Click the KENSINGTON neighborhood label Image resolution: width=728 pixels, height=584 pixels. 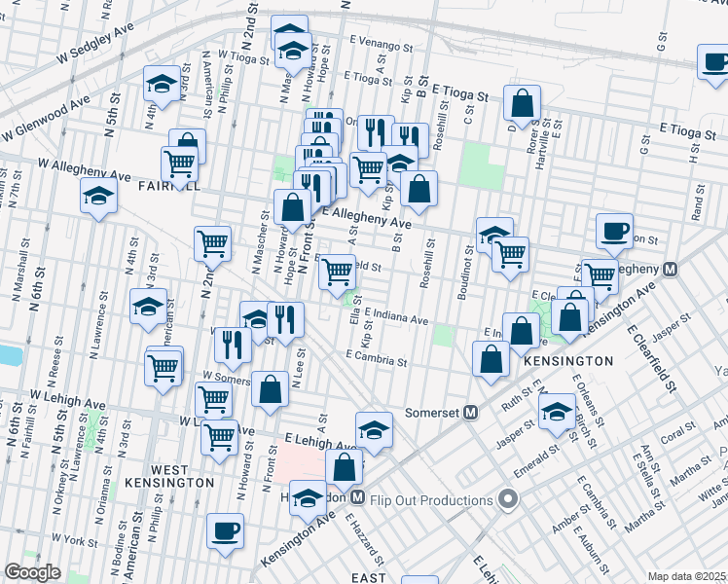[x=568, y=361]
